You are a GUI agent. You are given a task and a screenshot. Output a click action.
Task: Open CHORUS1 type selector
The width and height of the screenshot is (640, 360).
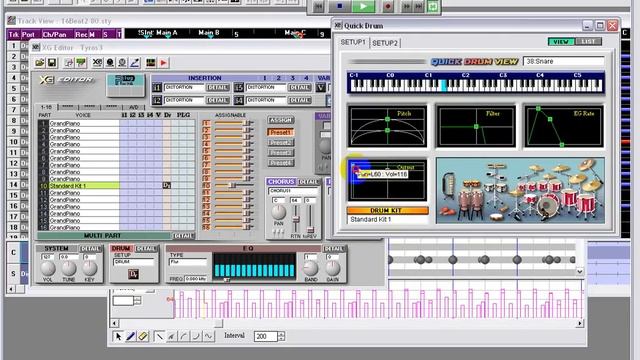tap(292, 191)
